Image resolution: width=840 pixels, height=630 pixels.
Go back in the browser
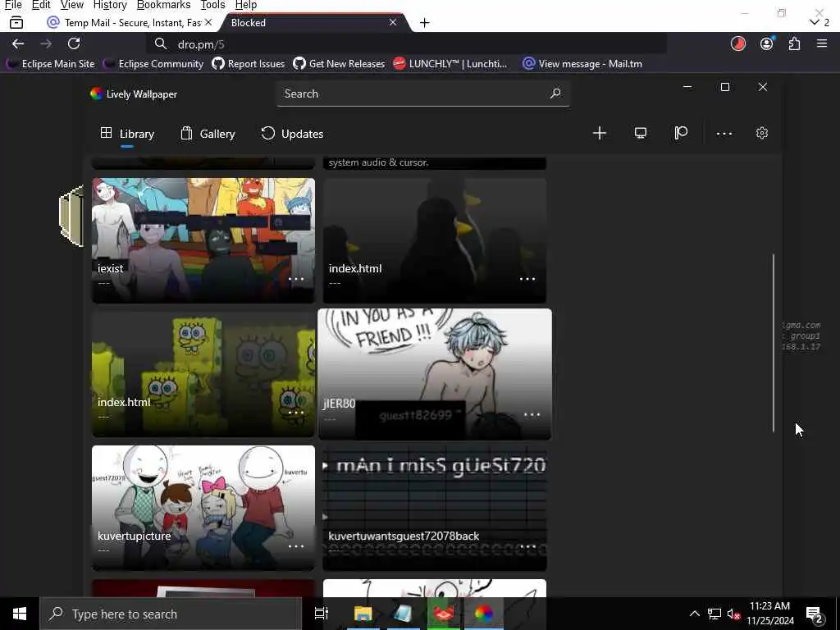click(18, 44)
